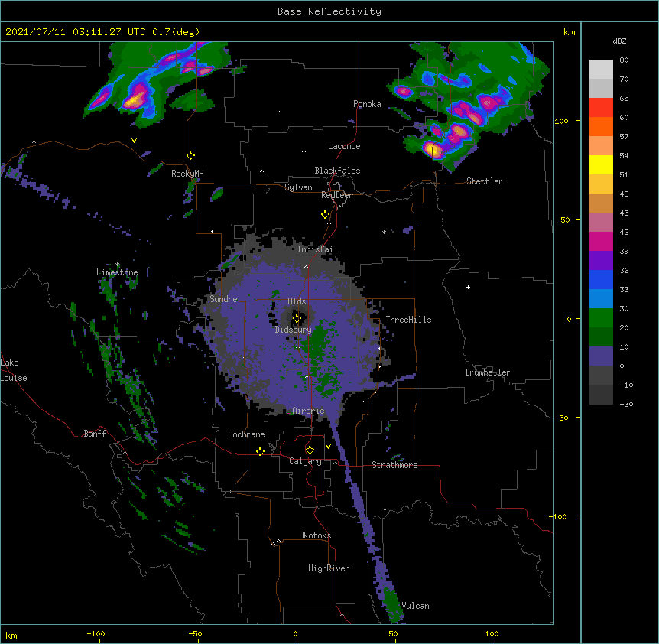Click the Okotoks label

315,535
